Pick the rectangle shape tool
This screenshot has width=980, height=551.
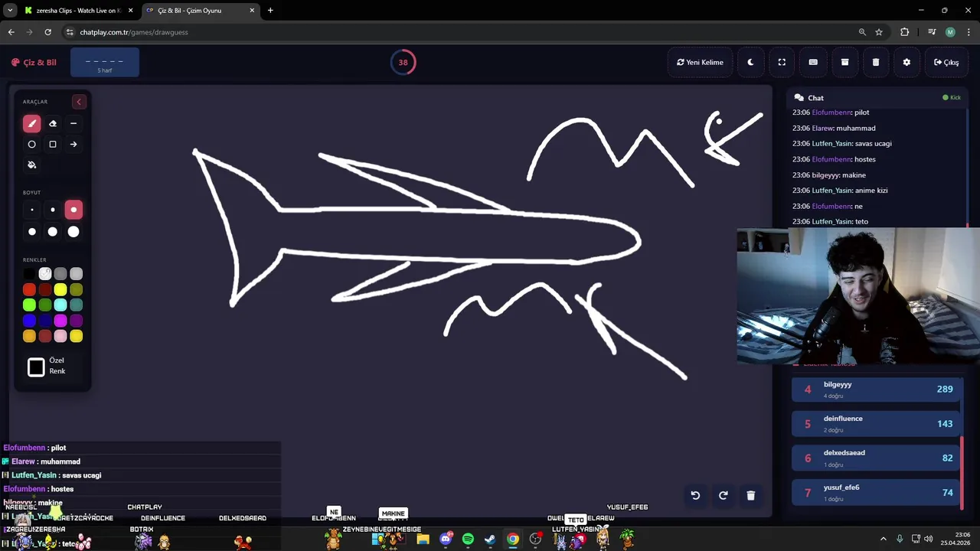pos(53,144)
